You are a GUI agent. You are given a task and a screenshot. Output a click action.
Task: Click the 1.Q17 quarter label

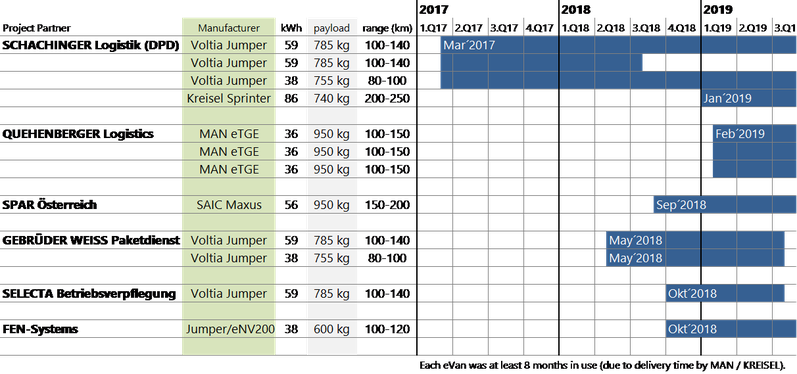point(435,28)
